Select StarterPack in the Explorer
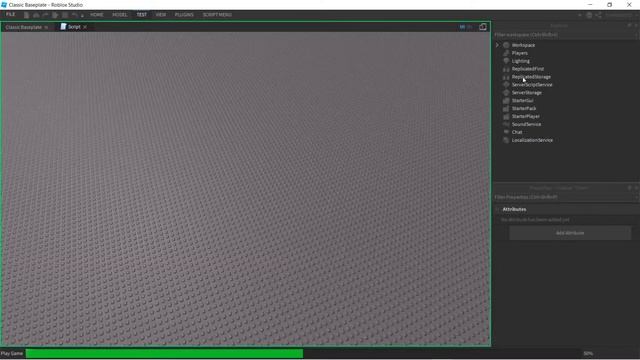Screen dimensions: 640x360 [x=524, y=109]
